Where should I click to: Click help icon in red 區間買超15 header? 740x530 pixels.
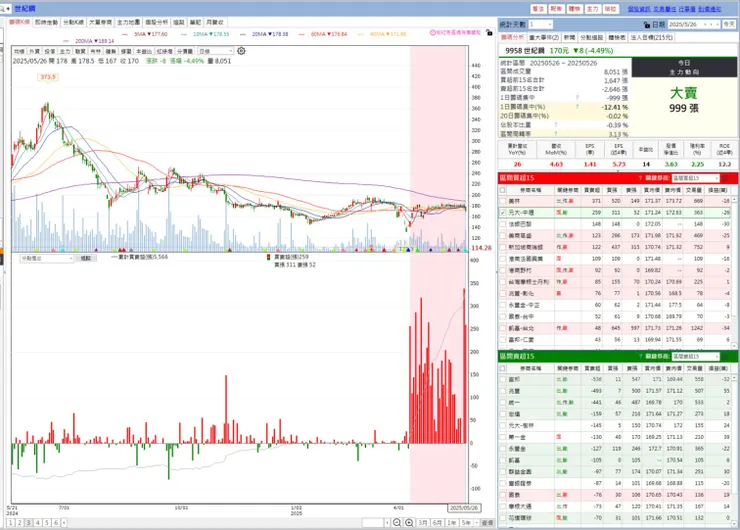[640, 178]
